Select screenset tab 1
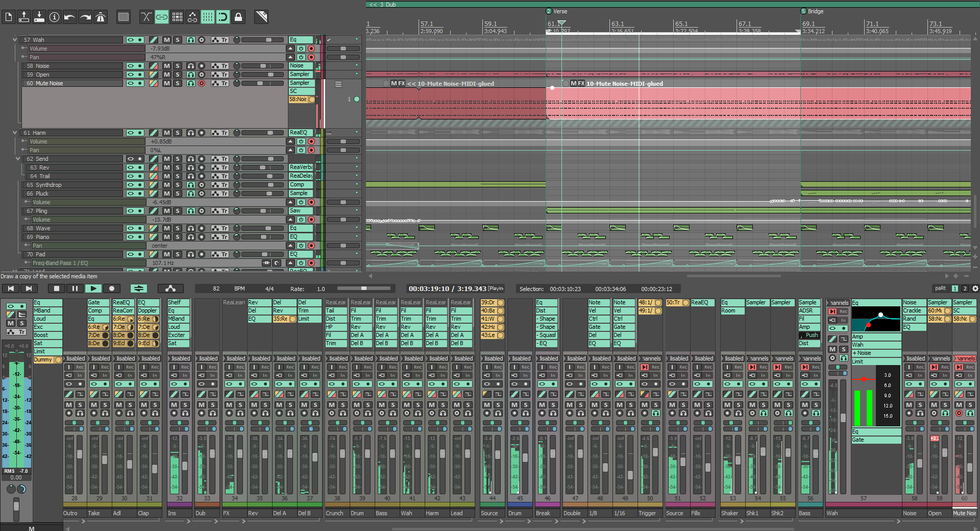Viewport: 980px width, 531px height. pyautogui.click(x=955, y=288)
